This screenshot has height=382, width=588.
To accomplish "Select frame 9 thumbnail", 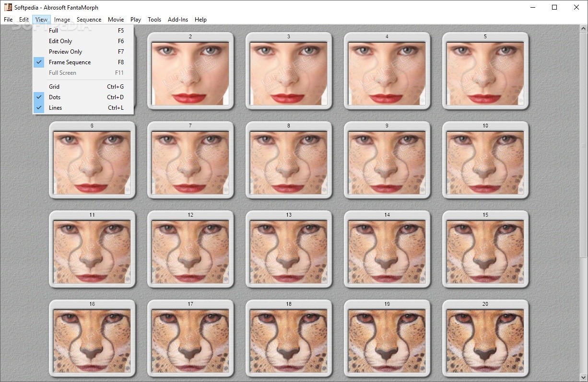I will pyautogui.click(x=387, y=160).
